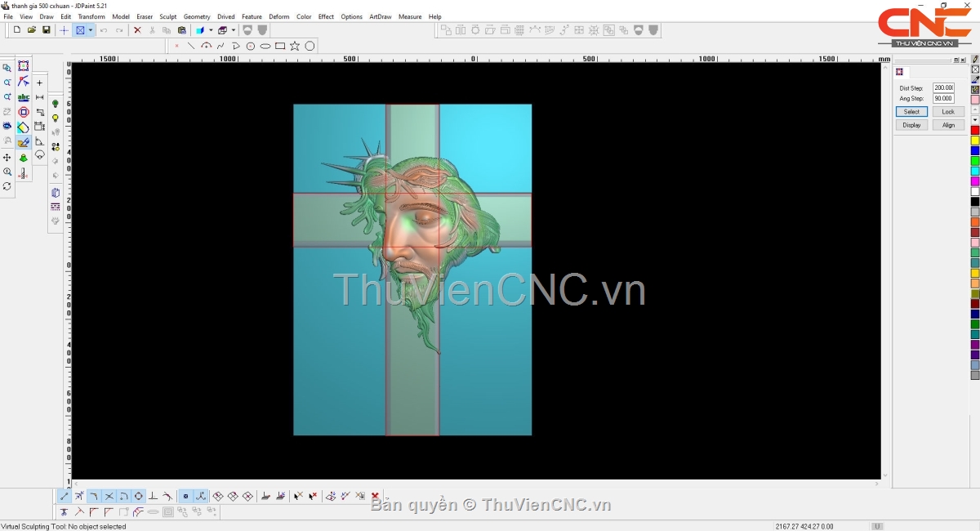Toggle the intersection snap button
Screen dimensions: 980x531
click(x=109, y=496)
